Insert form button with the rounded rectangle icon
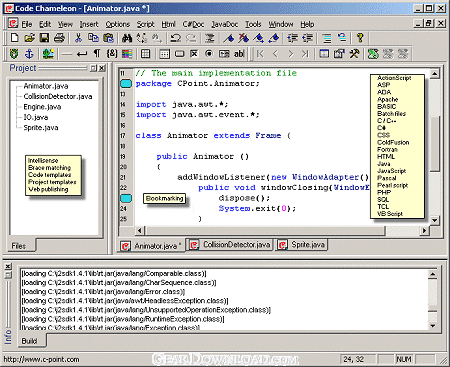This screenshot has width=450, height=367. coord(180,54)
